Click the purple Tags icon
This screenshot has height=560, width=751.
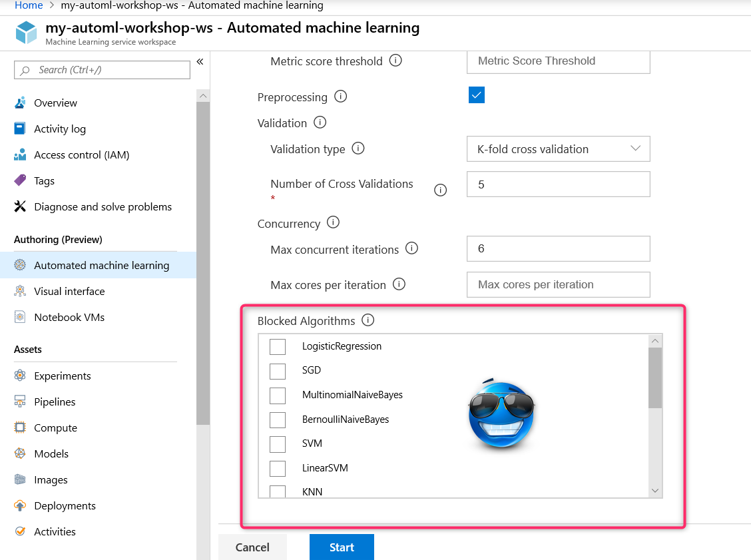coord(20,180)
